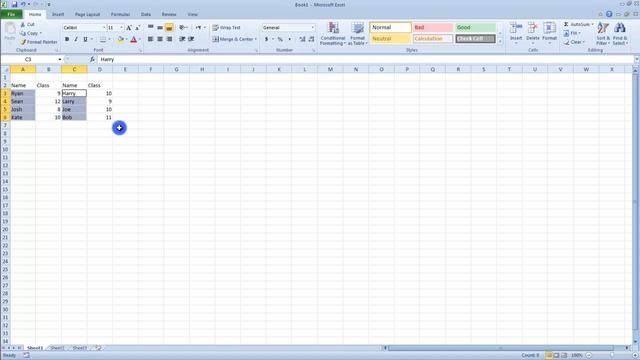Viewport: 640px width, 360px height.
Task: Open the font size dropdown
Action: [x=121, y=28]
